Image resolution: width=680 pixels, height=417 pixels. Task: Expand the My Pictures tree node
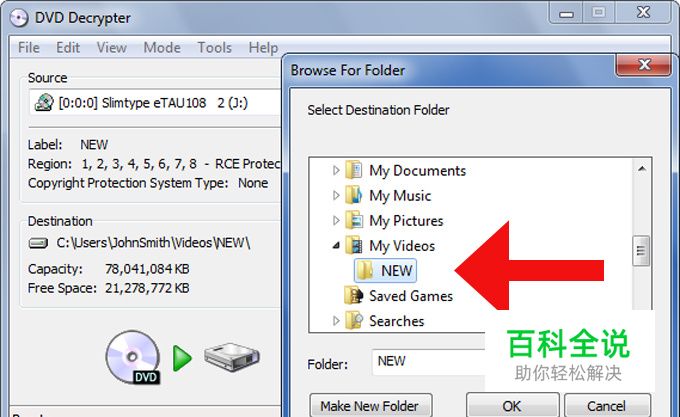tap(336, 221)
